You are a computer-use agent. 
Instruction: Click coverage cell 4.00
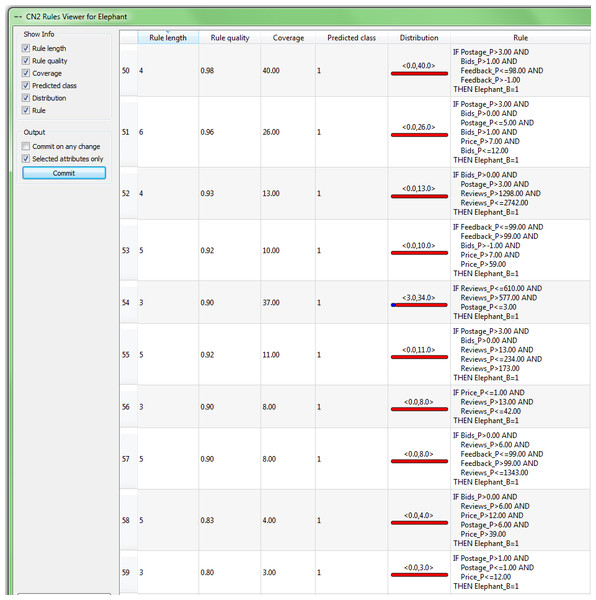pyautogui.click(x=288, y=520)
